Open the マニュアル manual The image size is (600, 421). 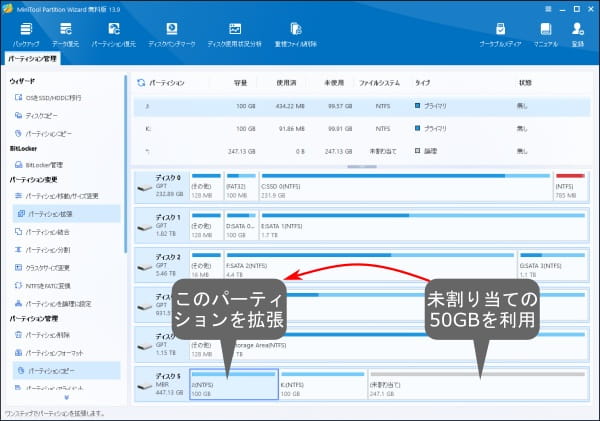(546, 34)
